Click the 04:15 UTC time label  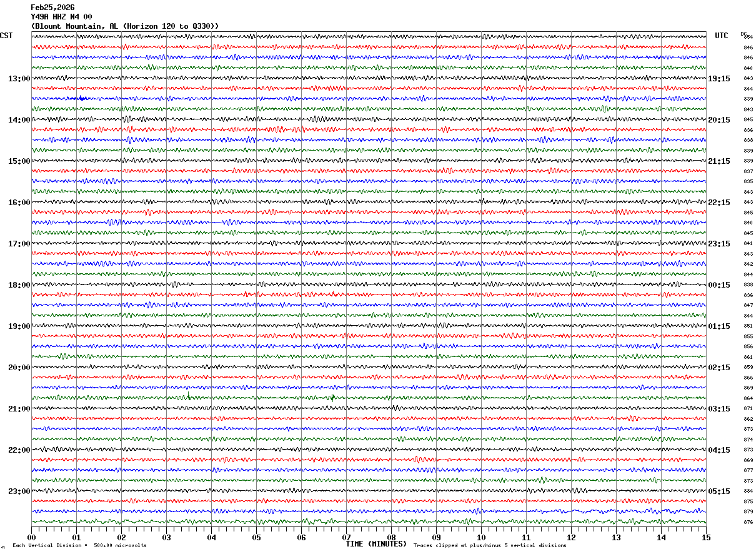pos(719,450)
